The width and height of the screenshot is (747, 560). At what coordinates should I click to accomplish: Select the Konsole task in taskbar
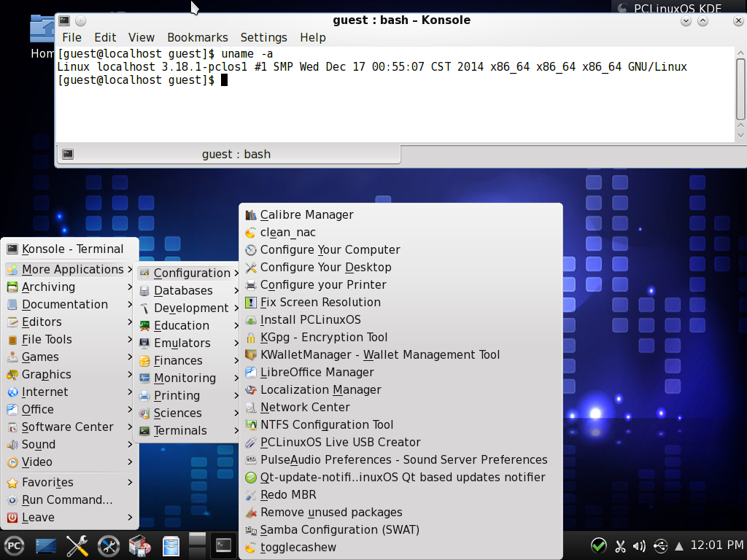coord(223,545)
